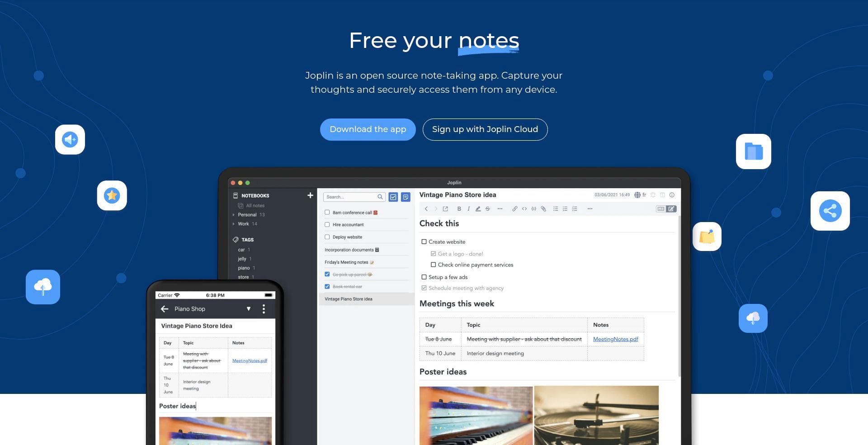Attach a file with the paperclip icon

click(543, 209)
